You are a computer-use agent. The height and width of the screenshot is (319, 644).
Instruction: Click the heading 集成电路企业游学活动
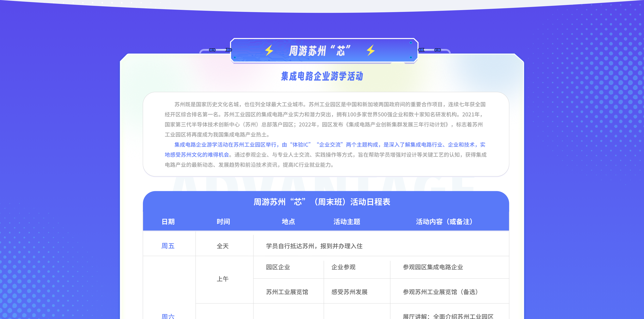322,76
